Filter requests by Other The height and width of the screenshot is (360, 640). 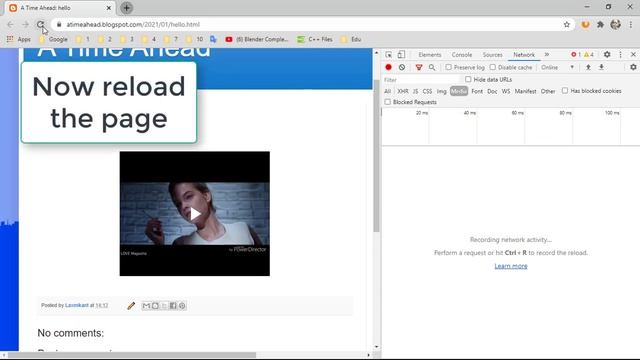(x=548, y=91)
